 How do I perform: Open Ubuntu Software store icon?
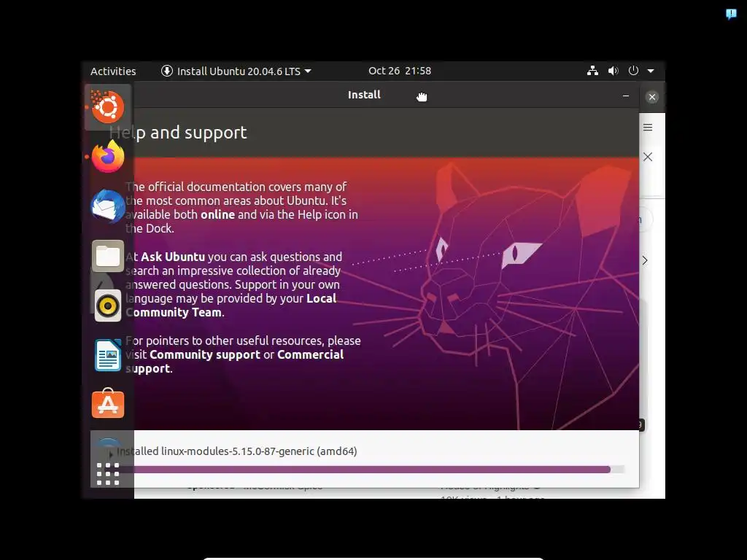[108, 404]
